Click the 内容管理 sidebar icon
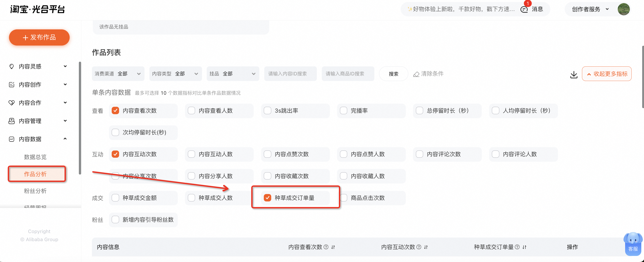 tap(11, 121)
